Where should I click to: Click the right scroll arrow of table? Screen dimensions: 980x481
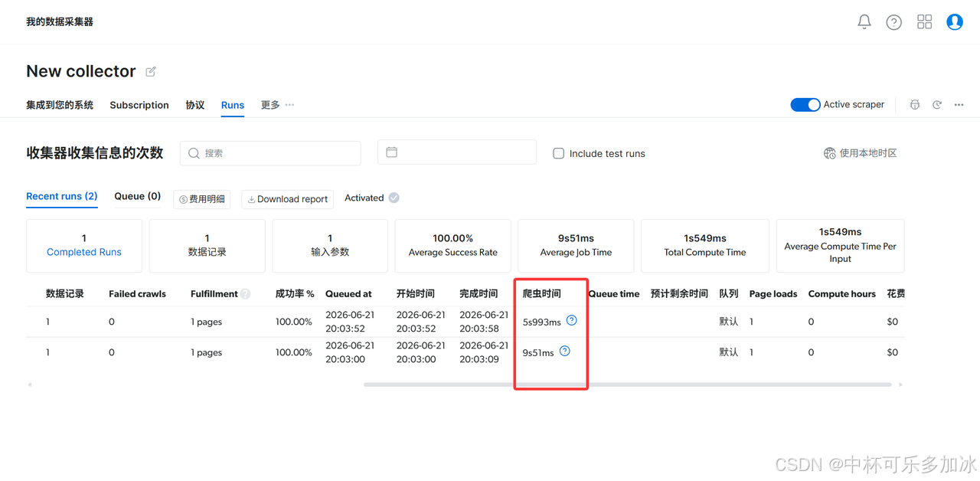pyautogui.click(x=900, y=384)
